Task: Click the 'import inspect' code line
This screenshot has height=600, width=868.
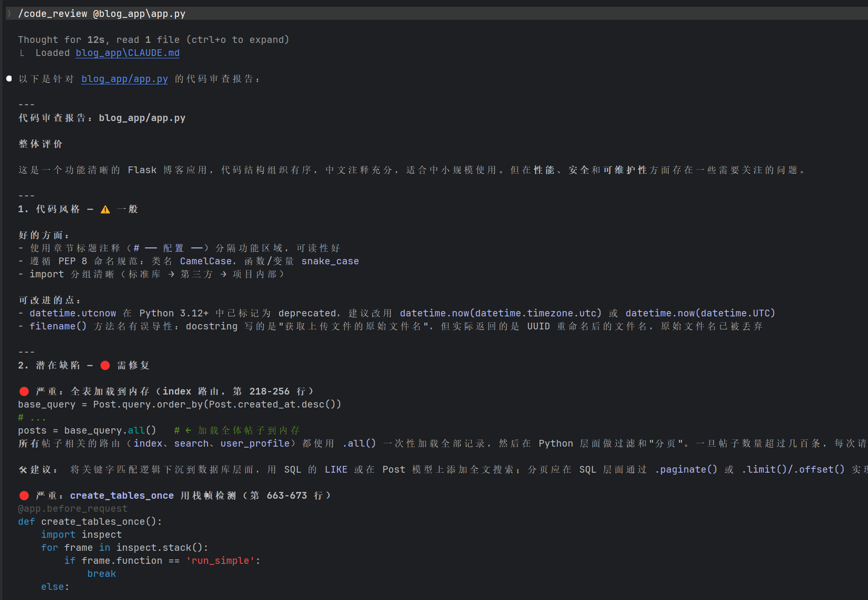Action: (81, 535)
